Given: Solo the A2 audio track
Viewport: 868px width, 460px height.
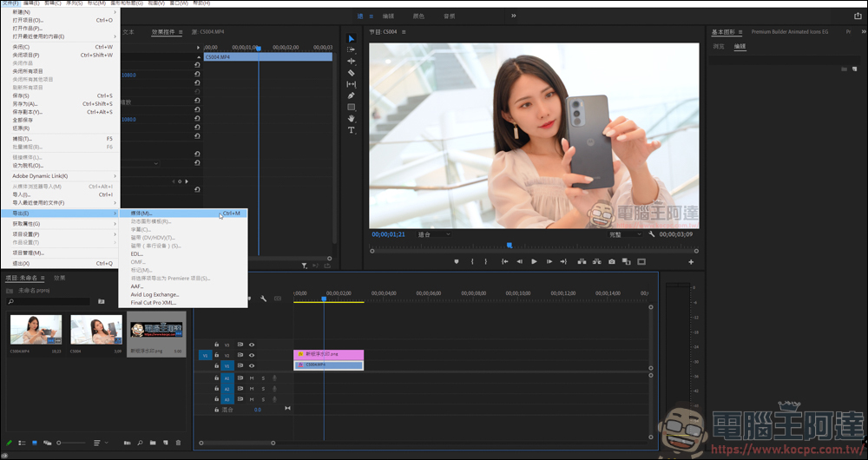Looking at the screenshot, I should coord(263,389).
